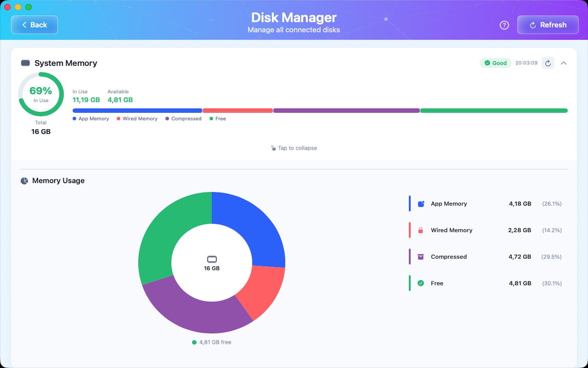
Task: Click the Free green checkmark icon
Action: click(421, 283)
